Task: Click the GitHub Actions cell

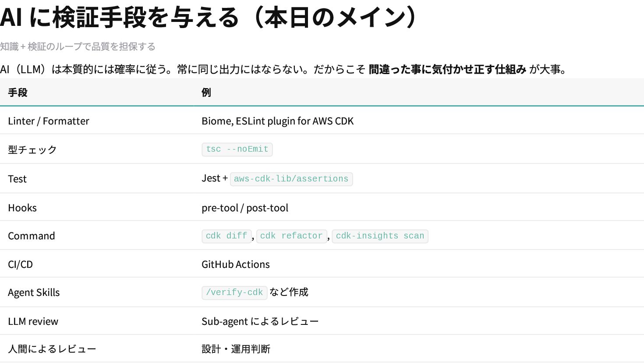Action: click(235, 264)
